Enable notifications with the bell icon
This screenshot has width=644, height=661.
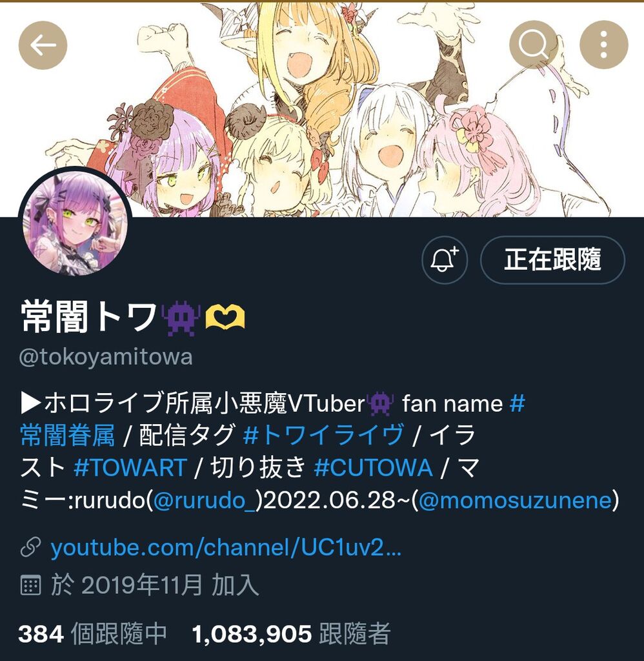tap(444, 259)
